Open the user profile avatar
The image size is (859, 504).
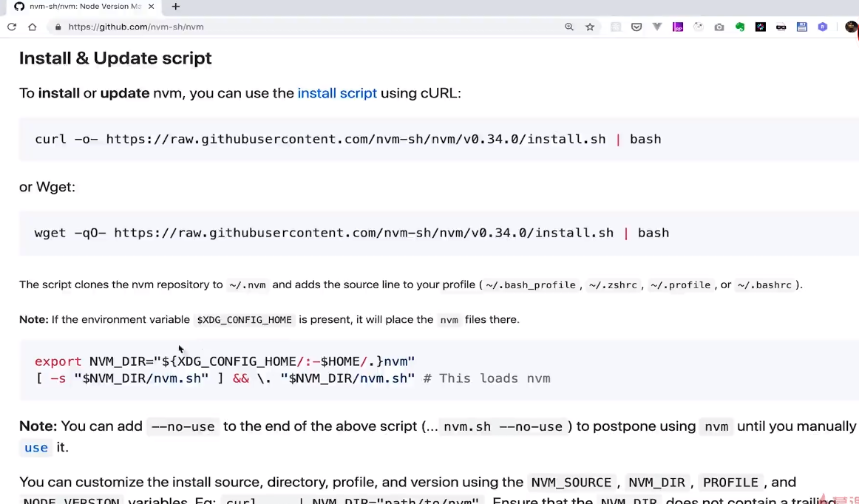(852, 27)
